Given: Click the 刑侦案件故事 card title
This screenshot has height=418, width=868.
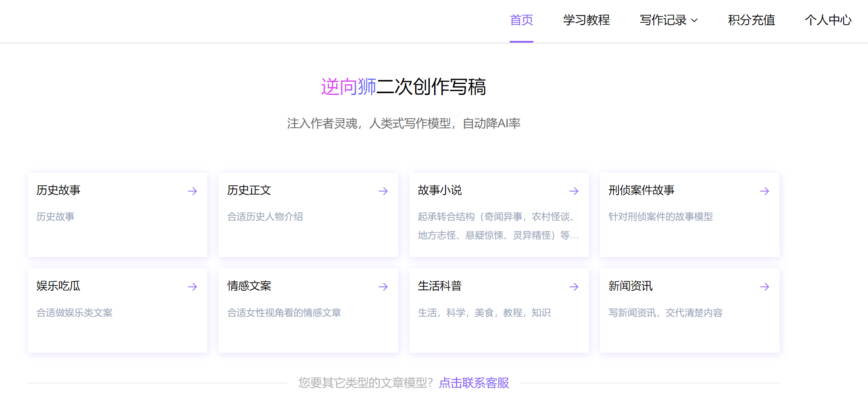Looking at the screenshot, I should (642, 190).
